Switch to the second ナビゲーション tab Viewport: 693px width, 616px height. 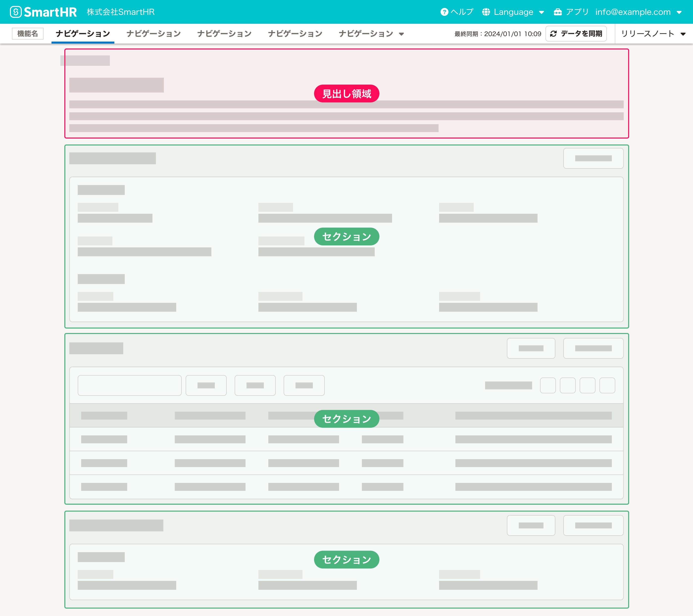(x=154, y=34)
